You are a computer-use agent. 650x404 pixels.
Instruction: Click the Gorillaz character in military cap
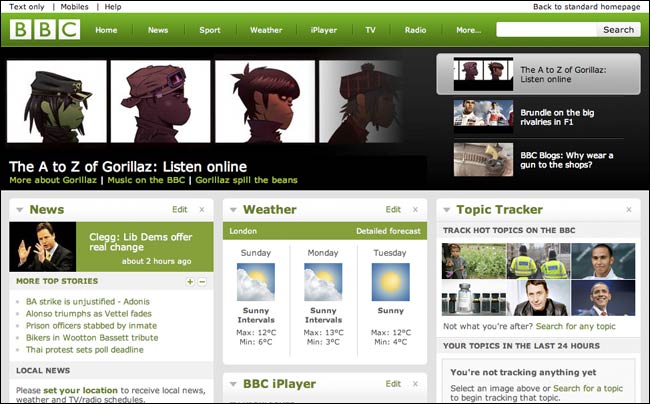pos(57,102)
